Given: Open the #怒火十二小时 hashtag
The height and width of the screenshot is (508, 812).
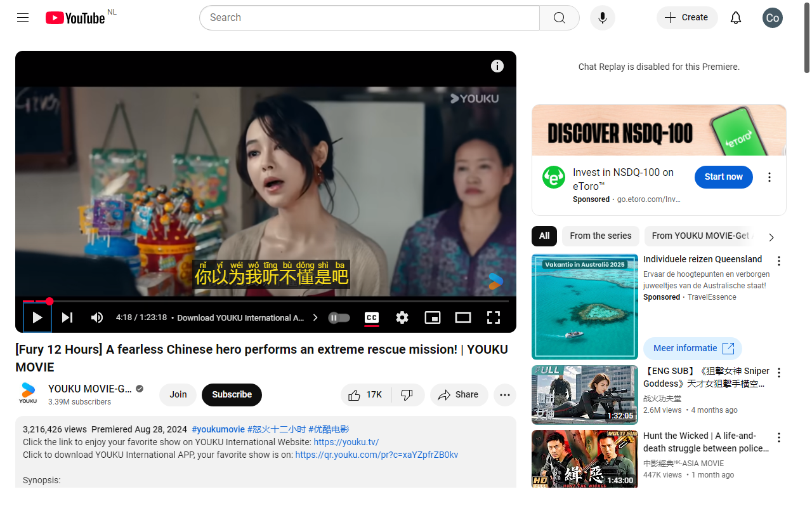Looking at the screenshot, I should point(277,429).
